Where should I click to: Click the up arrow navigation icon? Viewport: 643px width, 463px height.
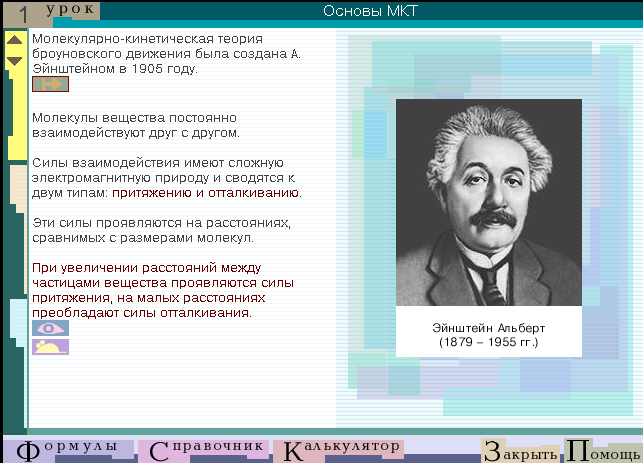tap(14, 40)
